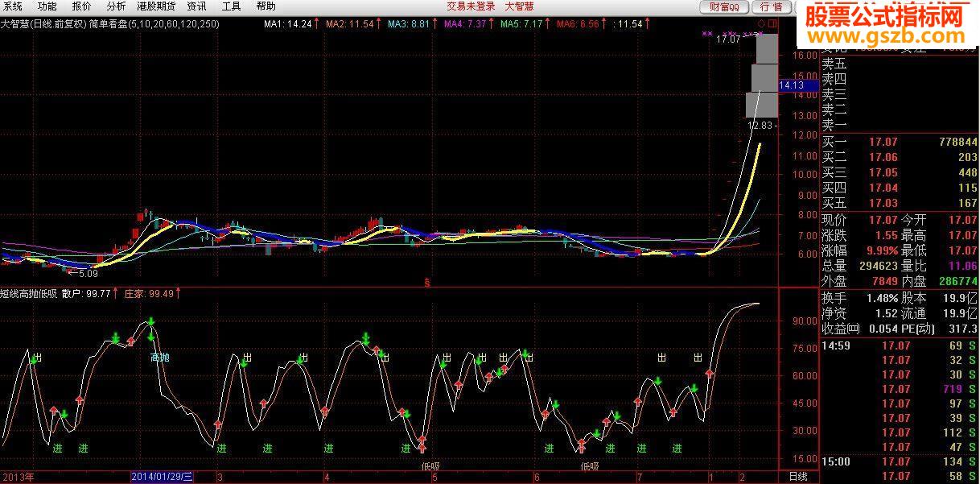This screenshot has height=484, width=980.
Task: Click the red 大智慧 link in title bar
Action: click(519, 6)
